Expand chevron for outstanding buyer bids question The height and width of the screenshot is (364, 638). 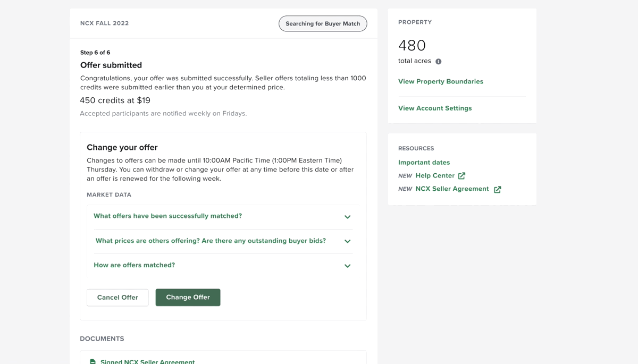coord(347,241)
